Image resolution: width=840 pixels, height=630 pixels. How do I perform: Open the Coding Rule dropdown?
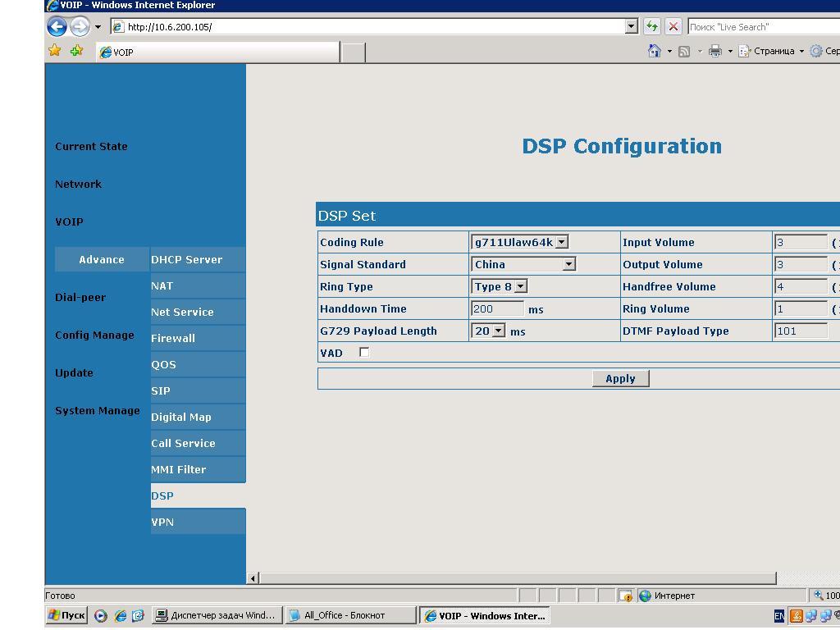pyautogui.click(x=561, y=242)
